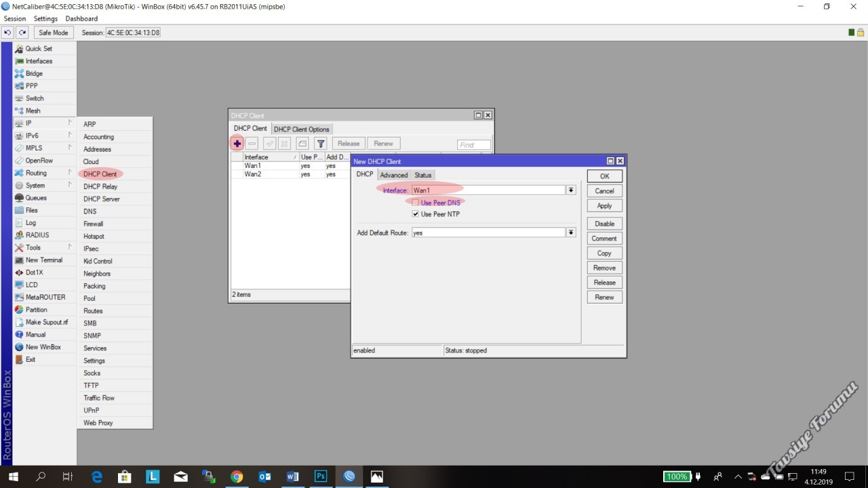
Task: Open Mesh in the sidebar
Action: pos(33,110)
